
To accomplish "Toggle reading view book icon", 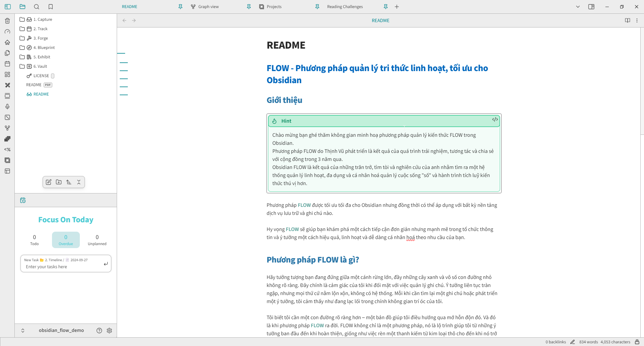I will pyautogui.click(x=628, y=20).
